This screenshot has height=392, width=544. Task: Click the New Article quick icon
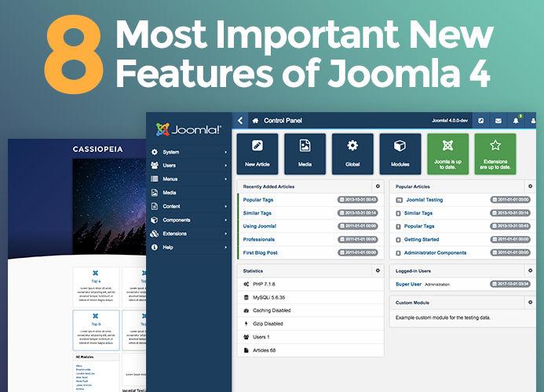[x=257, y=153]
